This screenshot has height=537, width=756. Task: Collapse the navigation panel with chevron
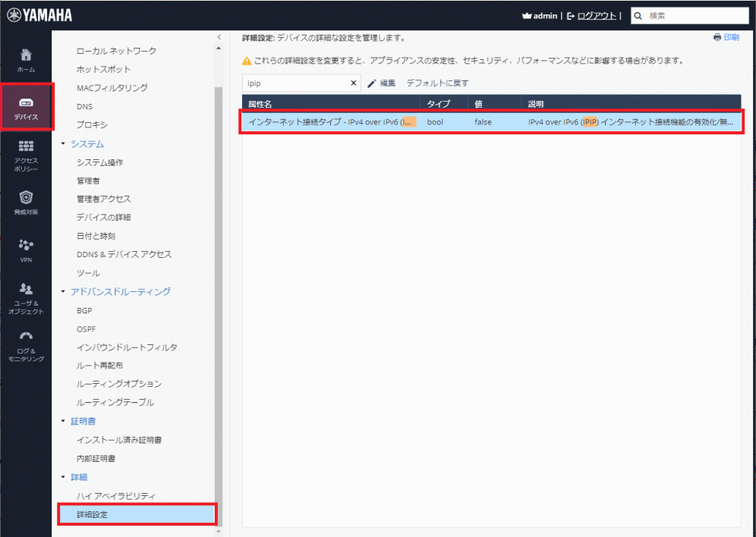219,36
